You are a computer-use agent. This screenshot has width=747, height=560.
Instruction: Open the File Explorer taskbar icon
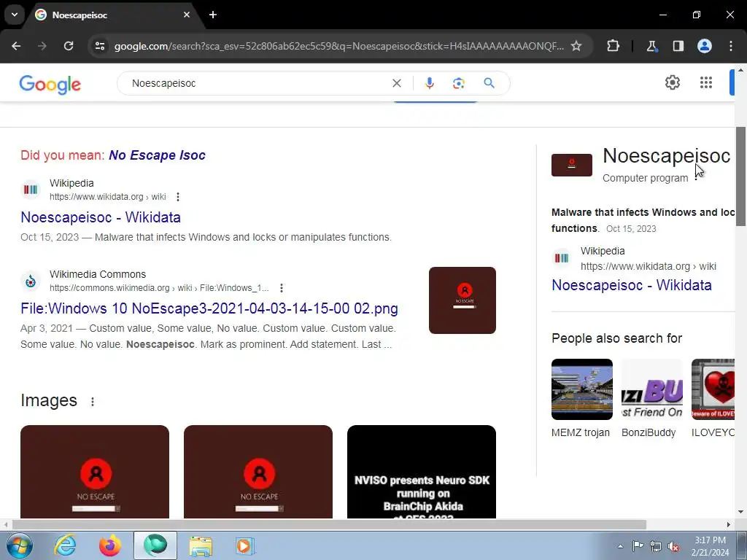pyautogui.click(x=201, y=545)
